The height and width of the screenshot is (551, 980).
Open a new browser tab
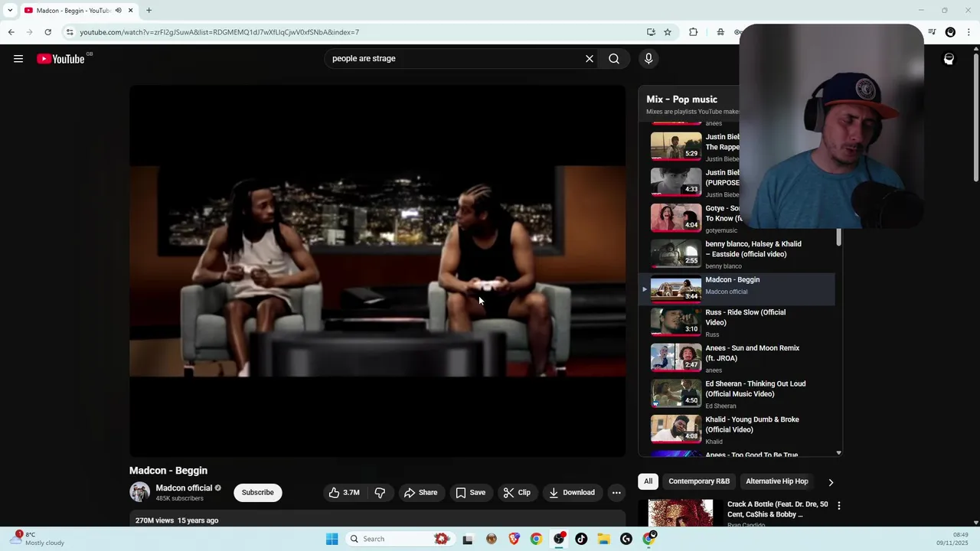click(x=149, y=11)
